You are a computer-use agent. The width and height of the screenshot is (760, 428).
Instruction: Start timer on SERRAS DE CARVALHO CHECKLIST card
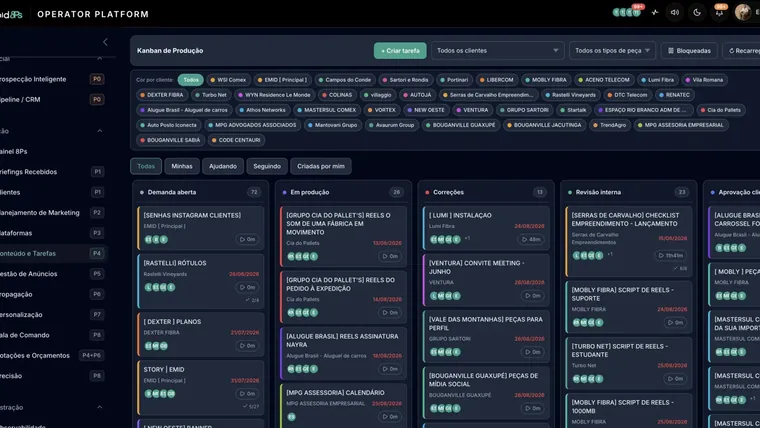[x=671, y=255]
